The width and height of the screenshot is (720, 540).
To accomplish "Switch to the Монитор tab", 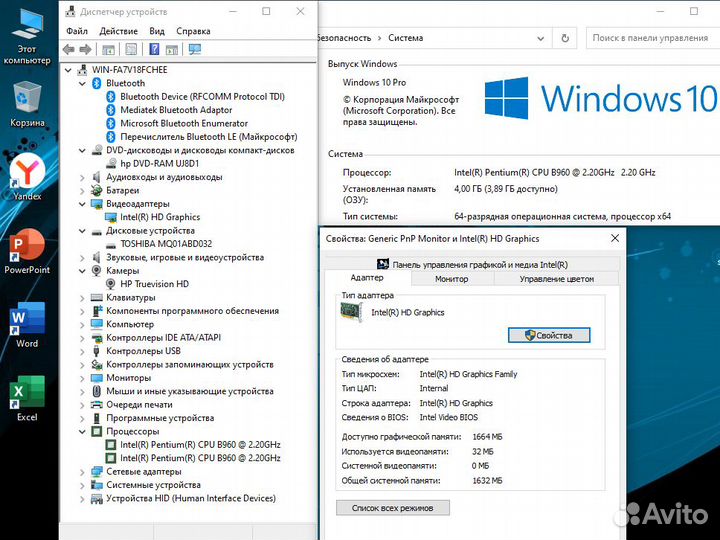I will point(452,279).
